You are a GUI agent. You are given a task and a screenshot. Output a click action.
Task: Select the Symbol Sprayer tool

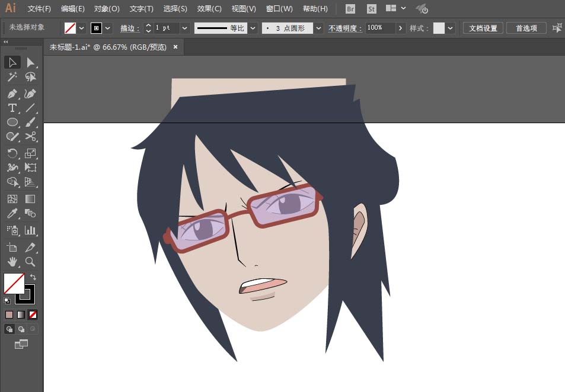pos(12,230)
